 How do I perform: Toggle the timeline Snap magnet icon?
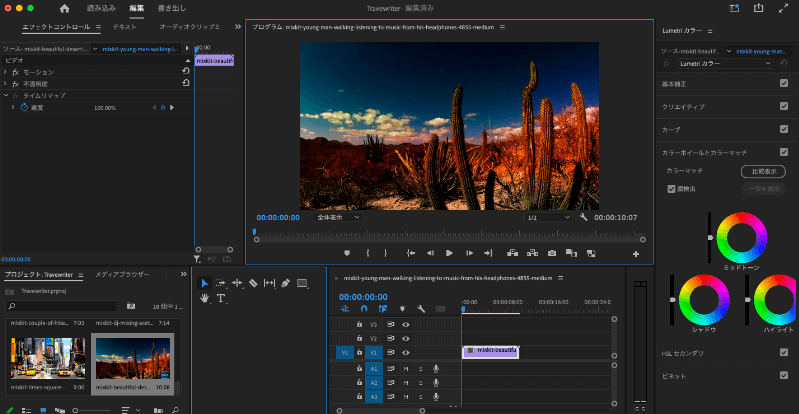(x=364, y=309)
